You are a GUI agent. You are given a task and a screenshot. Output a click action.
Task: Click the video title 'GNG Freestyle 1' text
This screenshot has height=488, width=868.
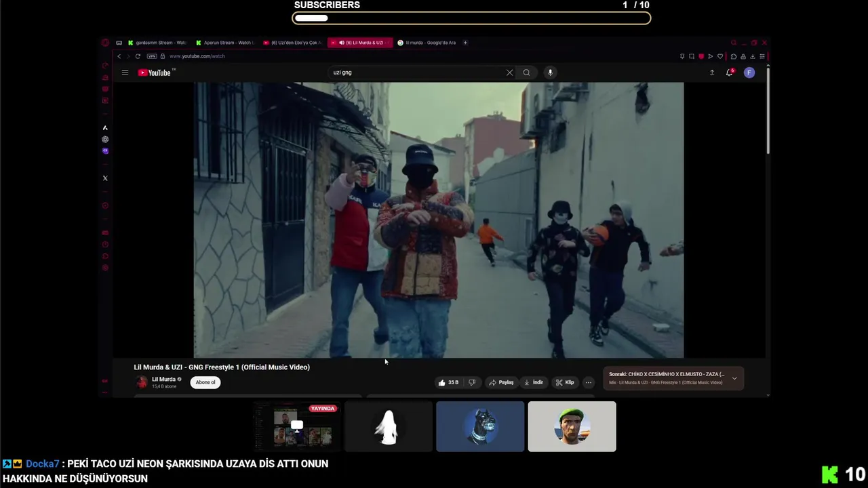[215, 367]
